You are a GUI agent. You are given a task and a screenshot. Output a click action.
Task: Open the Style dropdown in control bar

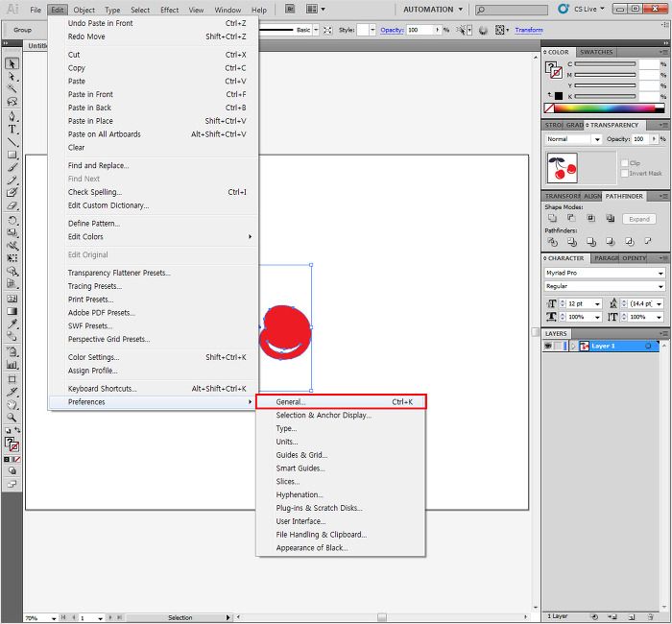[x=372, y=30]
